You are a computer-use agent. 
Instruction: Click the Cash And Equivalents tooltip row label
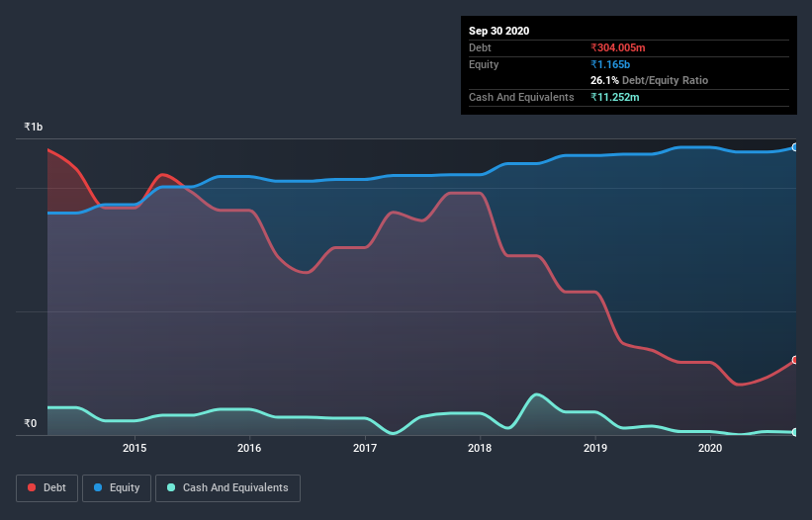click(521, 97)
